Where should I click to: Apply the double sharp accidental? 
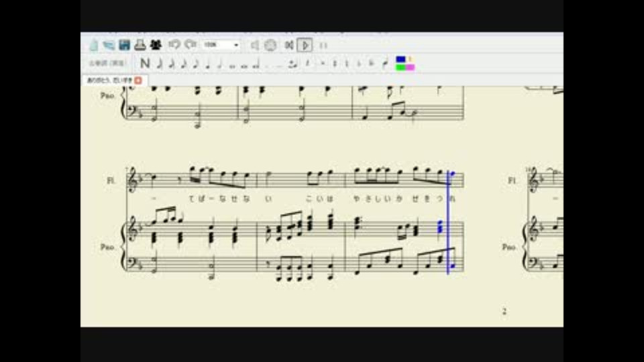click(x=323, y=63)
